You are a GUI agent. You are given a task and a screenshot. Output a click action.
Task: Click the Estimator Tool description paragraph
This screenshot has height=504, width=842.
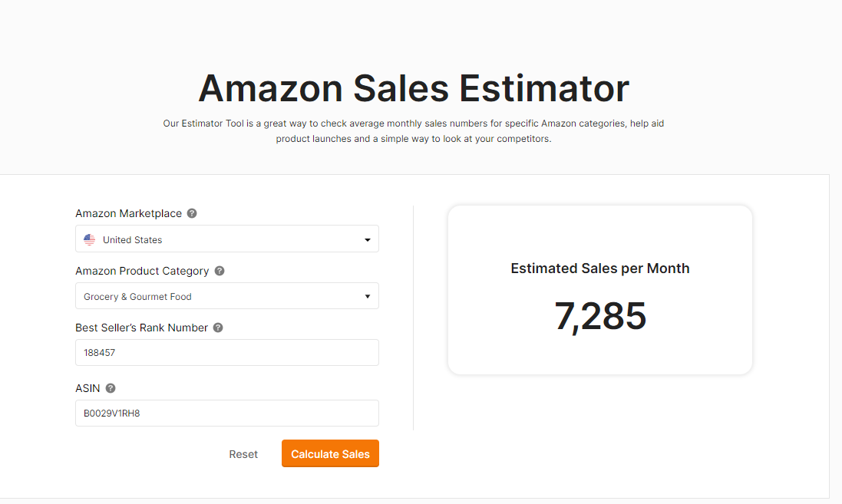tap(414, 131)
